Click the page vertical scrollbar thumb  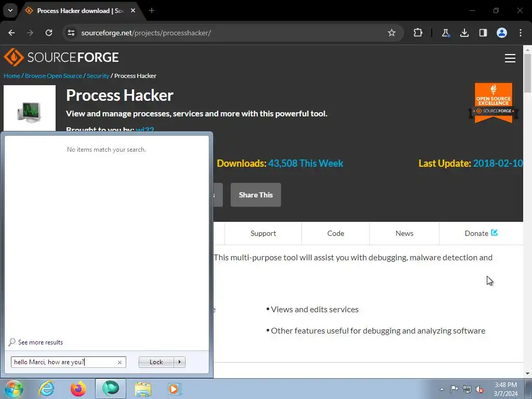click(x=527, y=73)
